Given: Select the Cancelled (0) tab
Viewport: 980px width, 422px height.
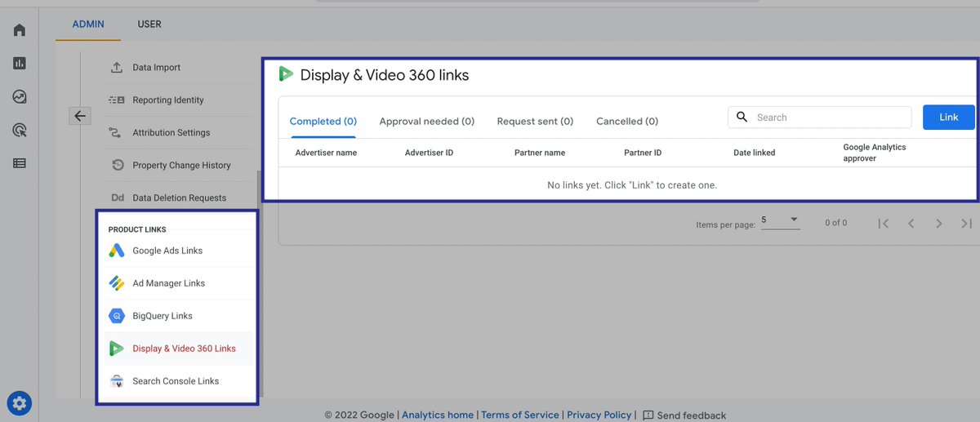Looking at the screenshot, I should (627, 121).
